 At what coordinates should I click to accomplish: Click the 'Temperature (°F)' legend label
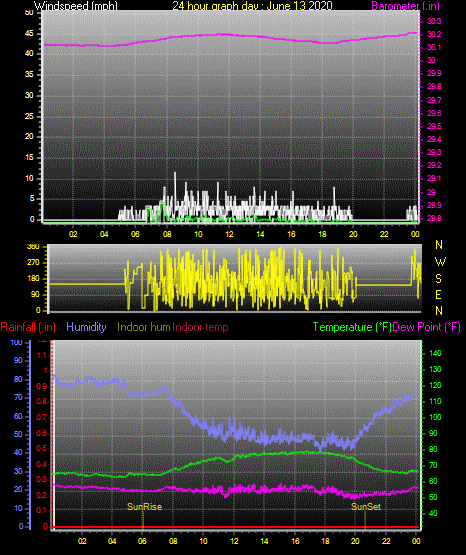(x=352, y=327)
